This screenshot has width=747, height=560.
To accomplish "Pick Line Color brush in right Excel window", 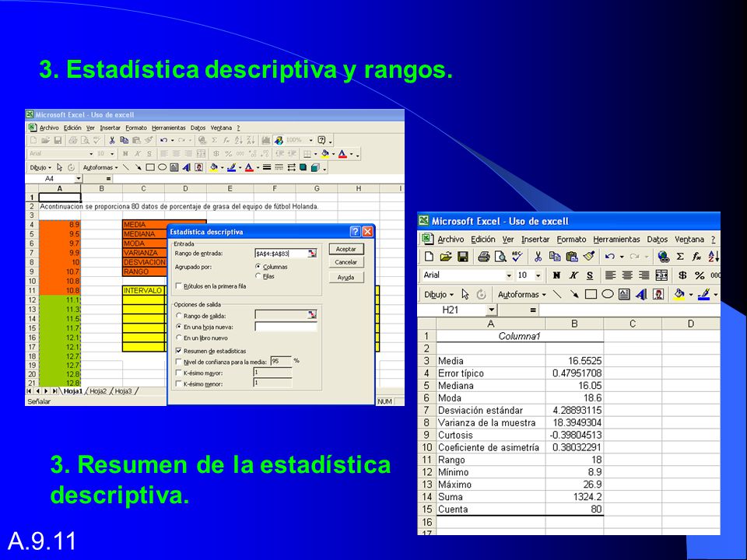I will (703, 294).
